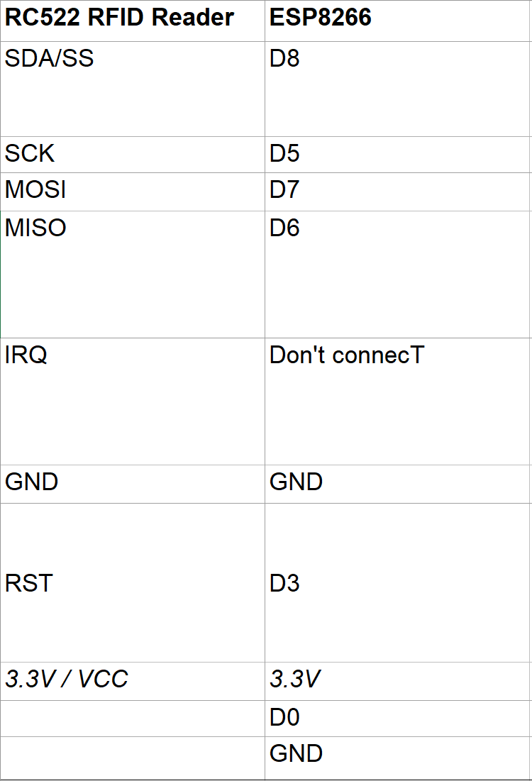Select the "3.3V / VCC" cell
Screen dimensions: 532x781
tap(67, 680)
